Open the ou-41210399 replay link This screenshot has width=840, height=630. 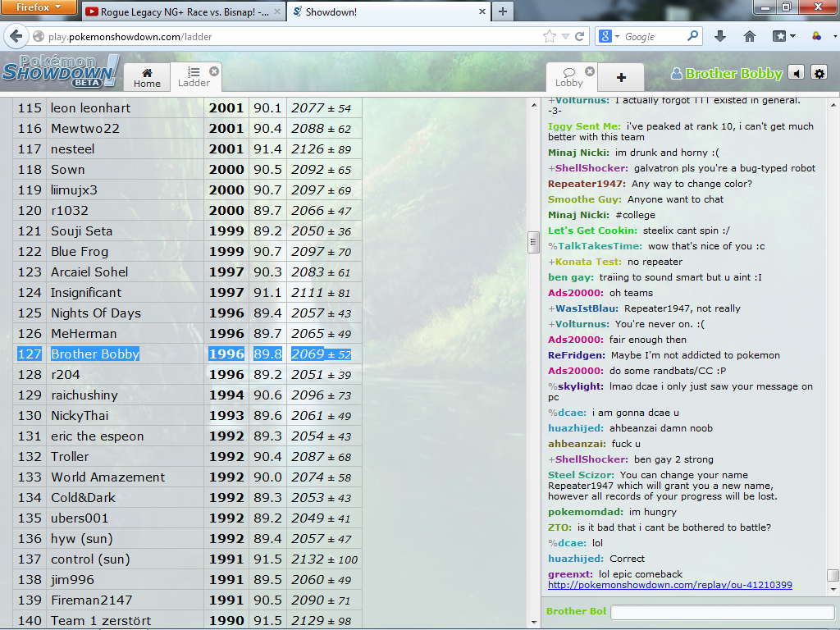pyautogui.click(x=669, y=585)
